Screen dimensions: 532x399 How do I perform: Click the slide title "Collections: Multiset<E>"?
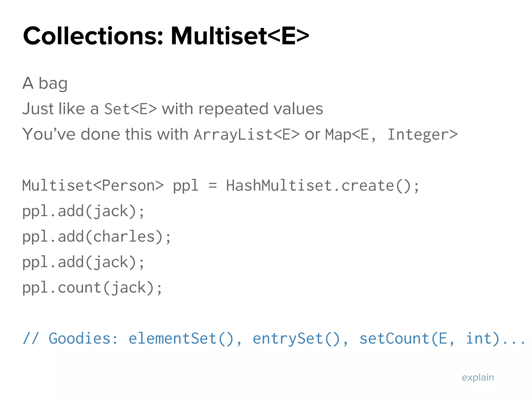[x=166, y=36]
